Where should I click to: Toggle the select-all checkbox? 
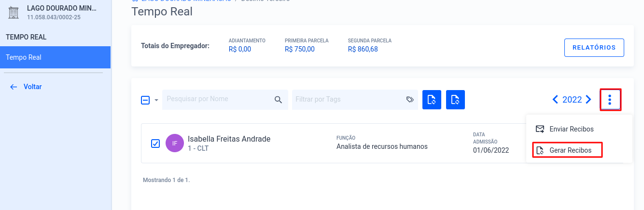pyautogui.click(x=145, y=100)
